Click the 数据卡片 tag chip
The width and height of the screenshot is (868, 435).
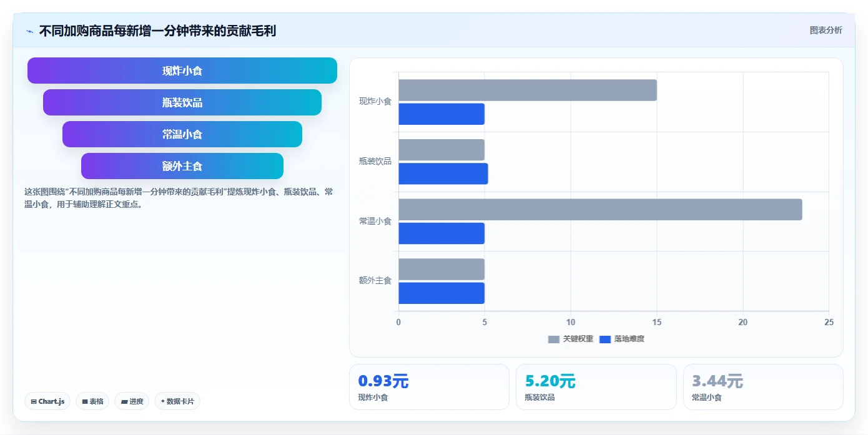(177, 401)
